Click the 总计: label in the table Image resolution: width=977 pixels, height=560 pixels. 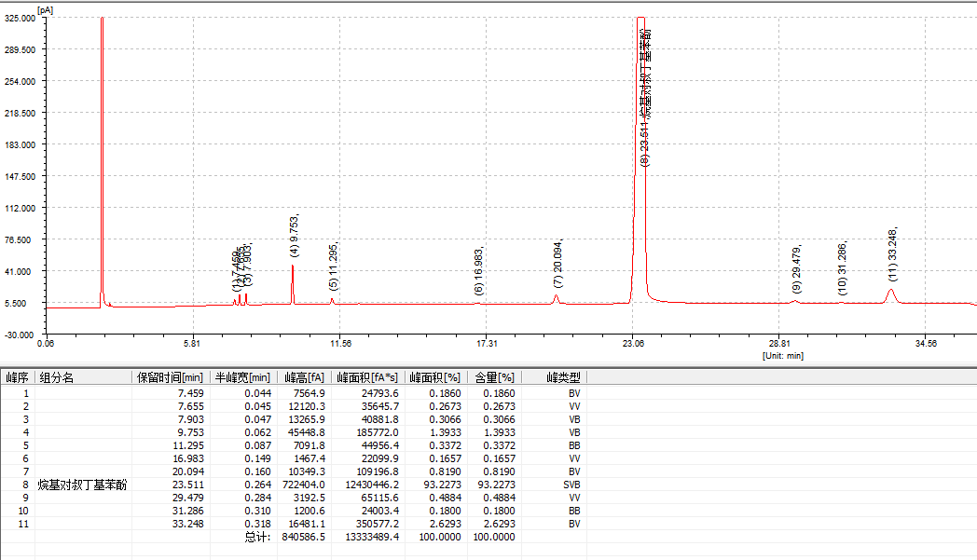tap(258, 537)
